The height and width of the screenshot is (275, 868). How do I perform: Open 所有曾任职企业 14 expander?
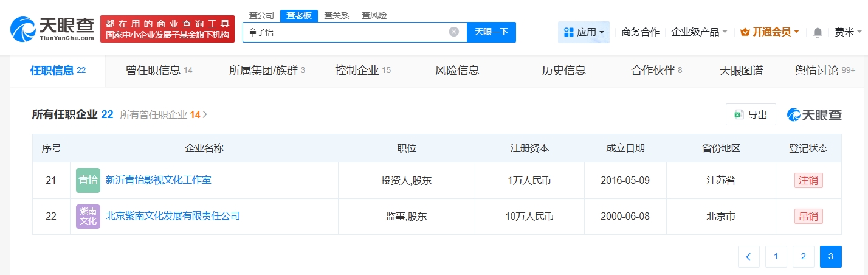pyautogui.click(x=164, y=114)
